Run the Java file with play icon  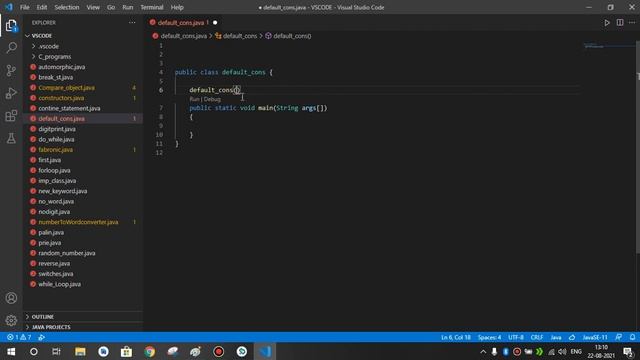point(607,23)
